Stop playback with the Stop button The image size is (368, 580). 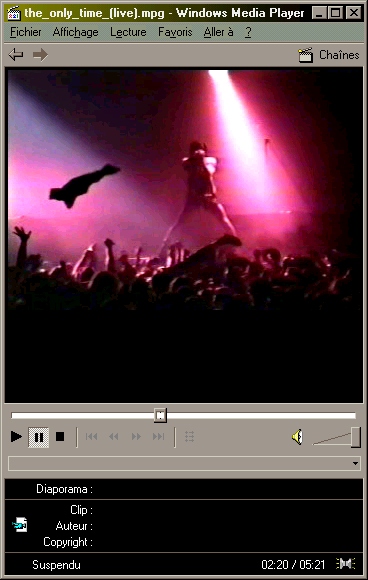coord(60,437)
